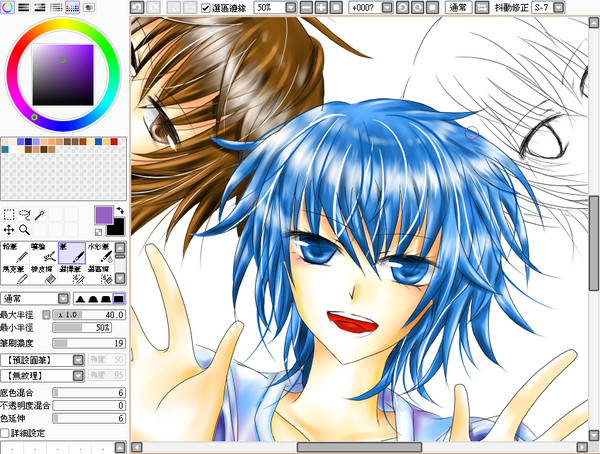Select the move tool icon
This screenshot has width=600, height=454.
pos(8,230)
